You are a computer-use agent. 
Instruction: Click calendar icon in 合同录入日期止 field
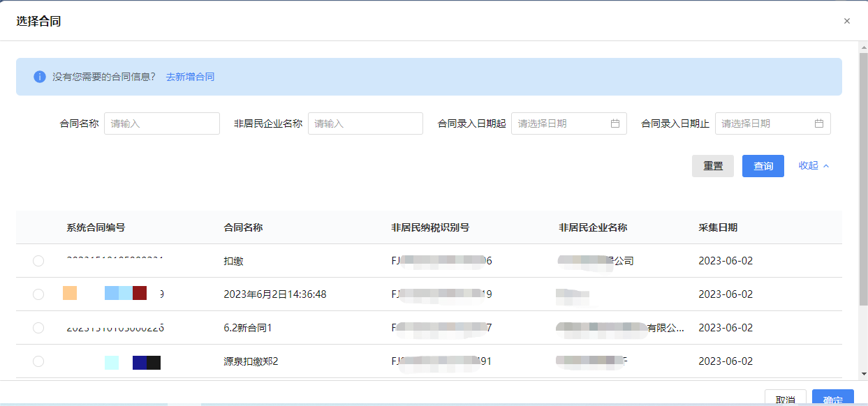tap(819, 123)
